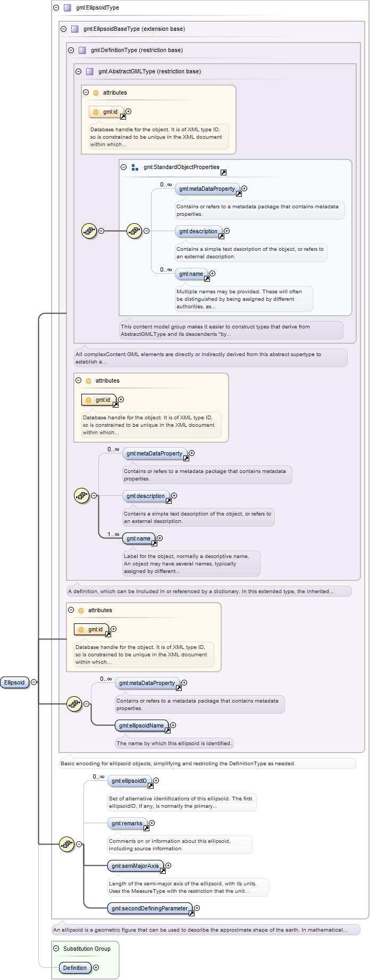
Task: Click the 'Basic encoding for ellipsoid objects' annotation
Action: click(x=207, y=763)
